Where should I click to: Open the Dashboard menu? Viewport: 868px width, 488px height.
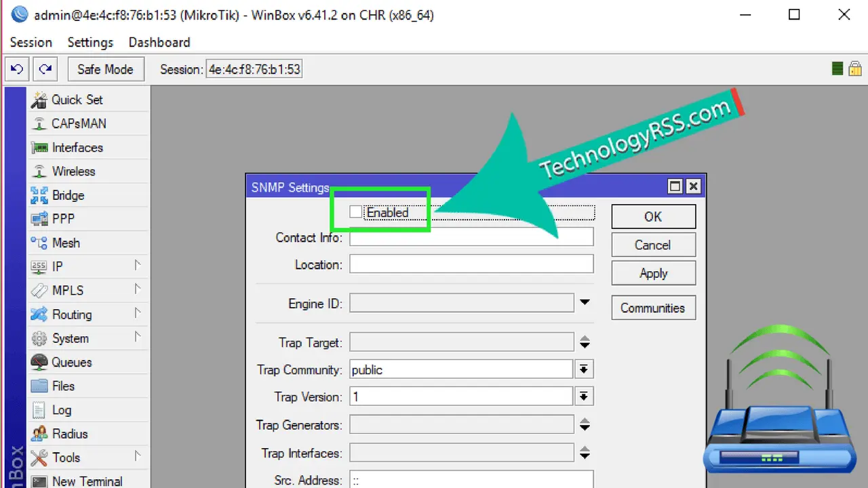point(159,42)
